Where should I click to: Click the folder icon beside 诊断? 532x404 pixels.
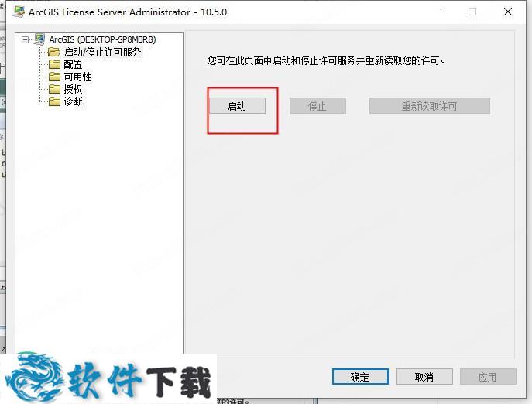(x=54, y=101)
